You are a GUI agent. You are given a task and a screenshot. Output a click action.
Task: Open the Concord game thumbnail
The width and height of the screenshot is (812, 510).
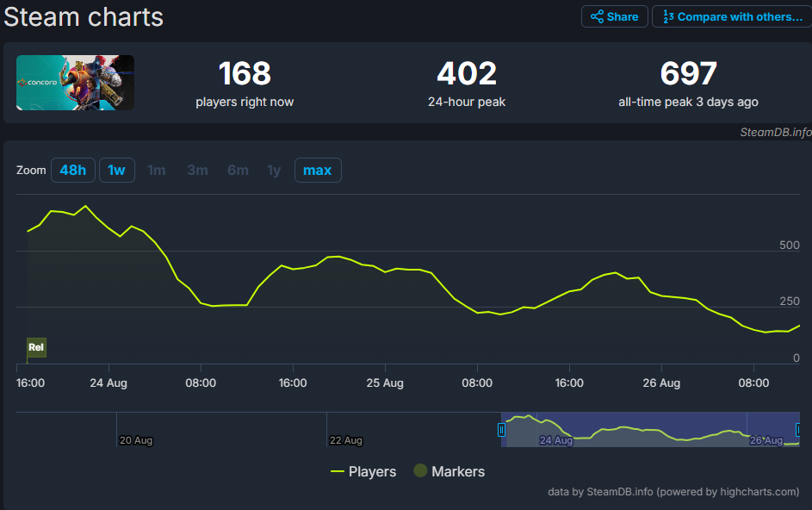(75, 83)
